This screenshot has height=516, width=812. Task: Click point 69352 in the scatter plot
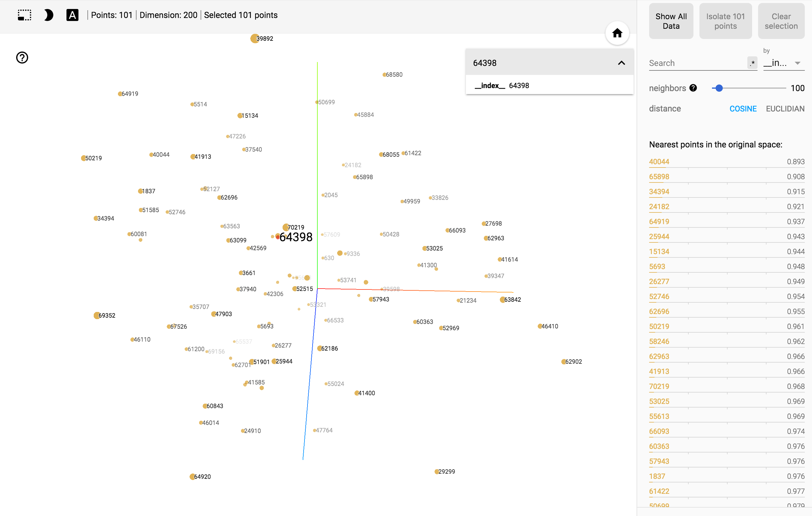click(97, 316)
